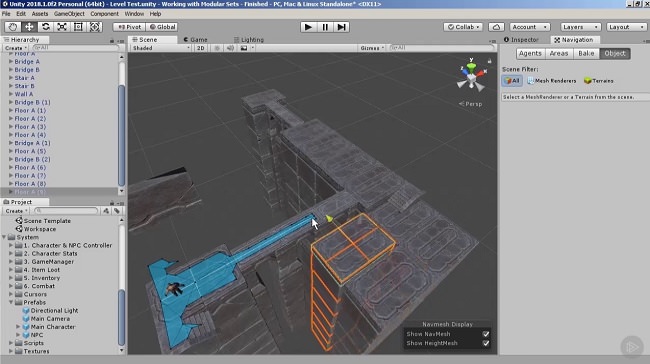650x364 pixels.
Task: Start Play mode
Action: (x=308, y=27)
